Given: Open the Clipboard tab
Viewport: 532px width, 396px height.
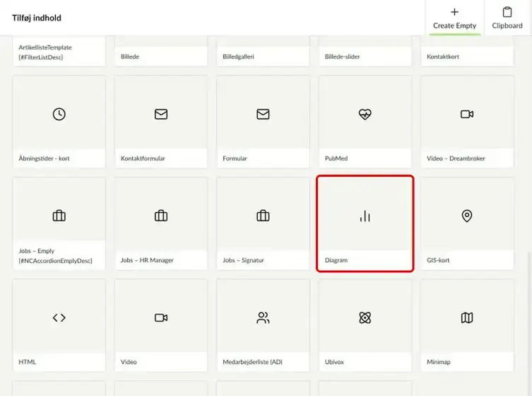Looking at the screenshot, I should [x=507, y=18].
